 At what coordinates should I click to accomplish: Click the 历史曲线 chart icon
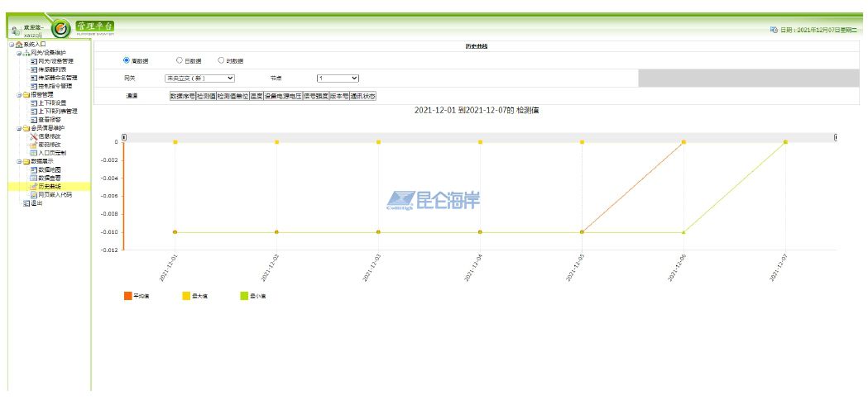[x=33, y=187]
